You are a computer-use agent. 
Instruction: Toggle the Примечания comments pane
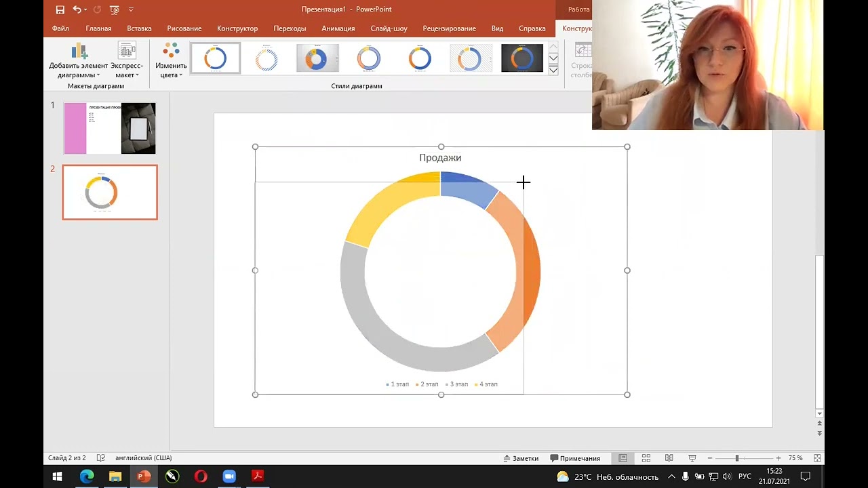click(x=575, y=458)
